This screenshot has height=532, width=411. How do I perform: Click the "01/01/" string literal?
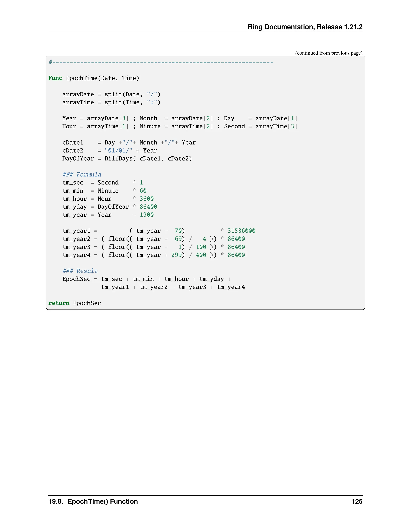click(118, 151)
